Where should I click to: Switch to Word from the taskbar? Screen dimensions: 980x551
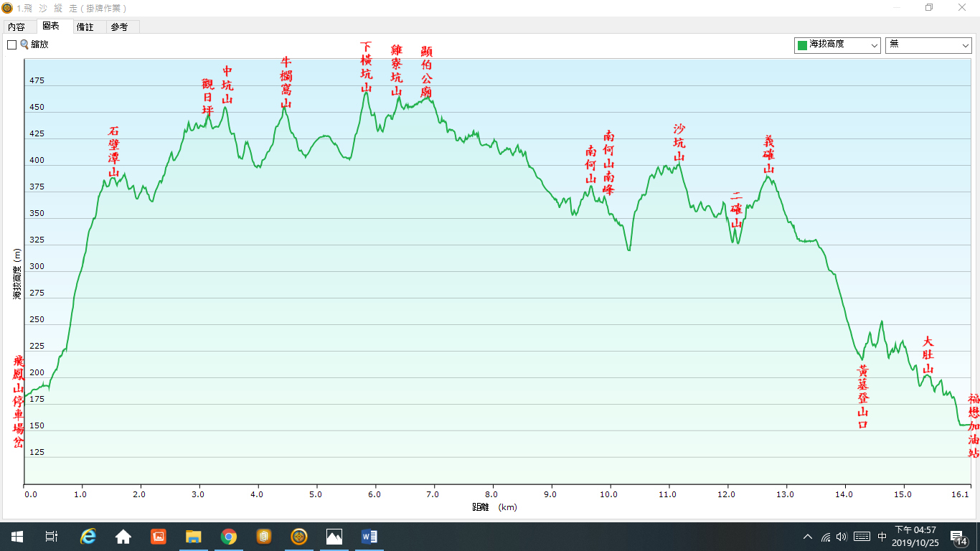(x=369, y=536)
